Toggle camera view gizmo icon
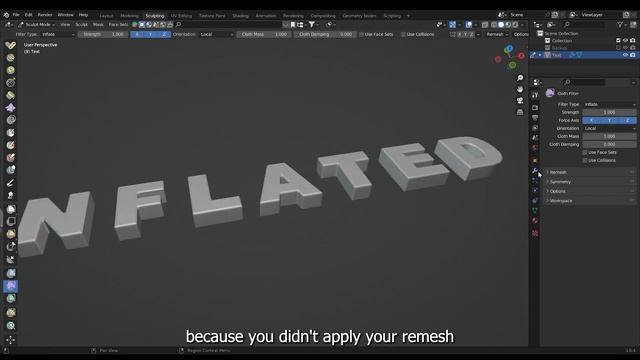Viewport: 640px width, 360px height. (x=520, y=100)
